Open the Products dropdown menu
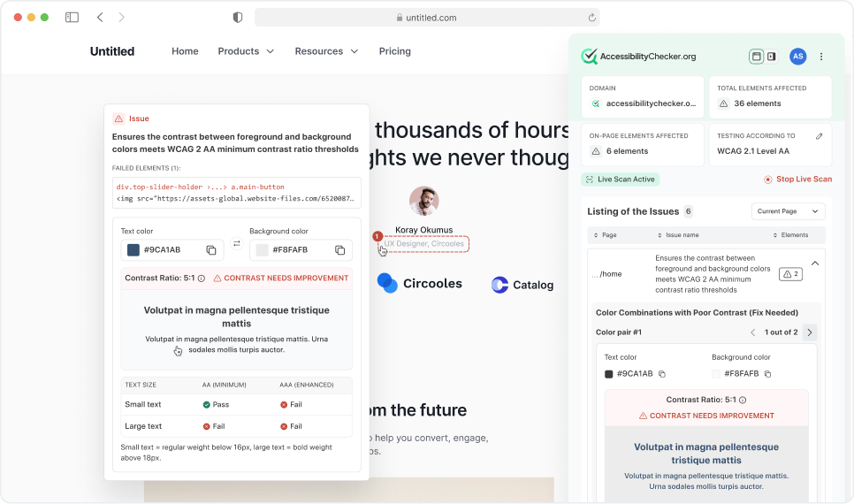 coord(246,51)
